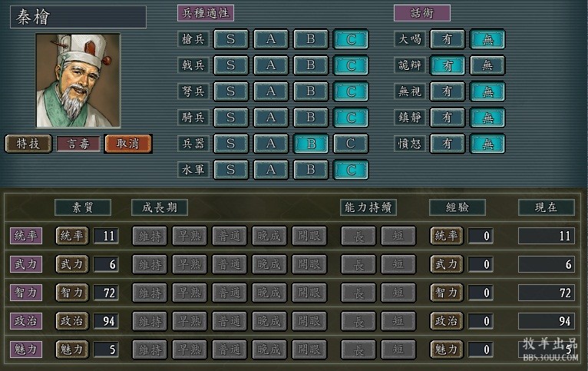Viewport: 588px width, 371px height.
Task: Select the 能力持續 column header
Action: 368,207
